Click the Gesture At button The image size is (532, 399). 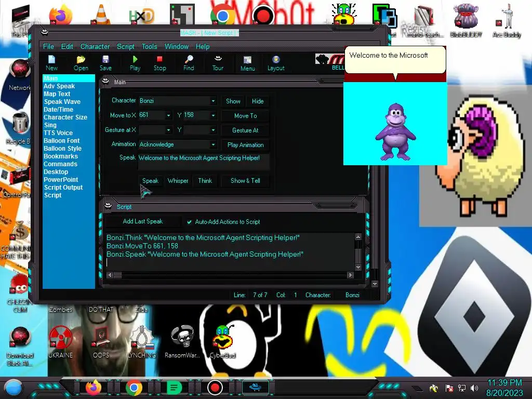245,130
